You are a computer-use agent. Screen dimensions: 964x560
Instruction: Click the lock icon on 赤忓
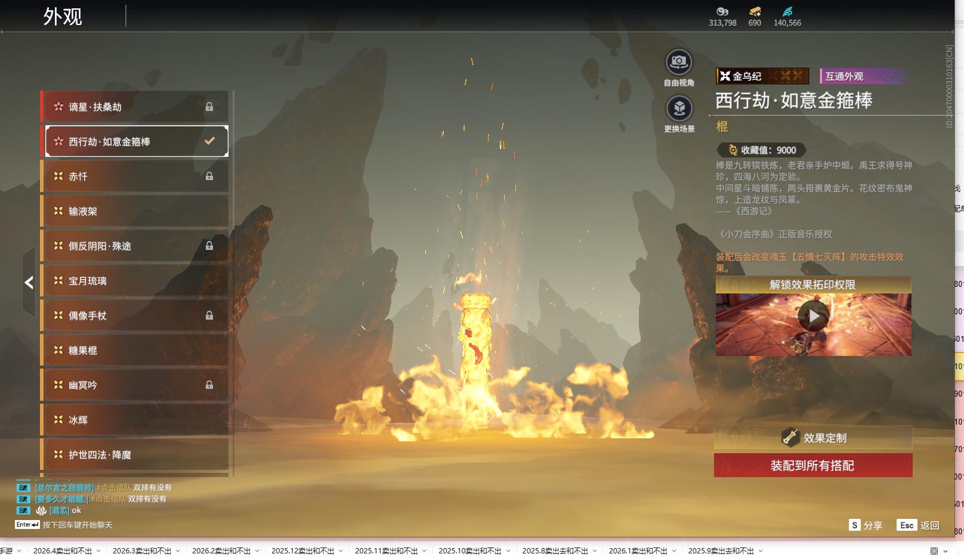tap(209, 177)
